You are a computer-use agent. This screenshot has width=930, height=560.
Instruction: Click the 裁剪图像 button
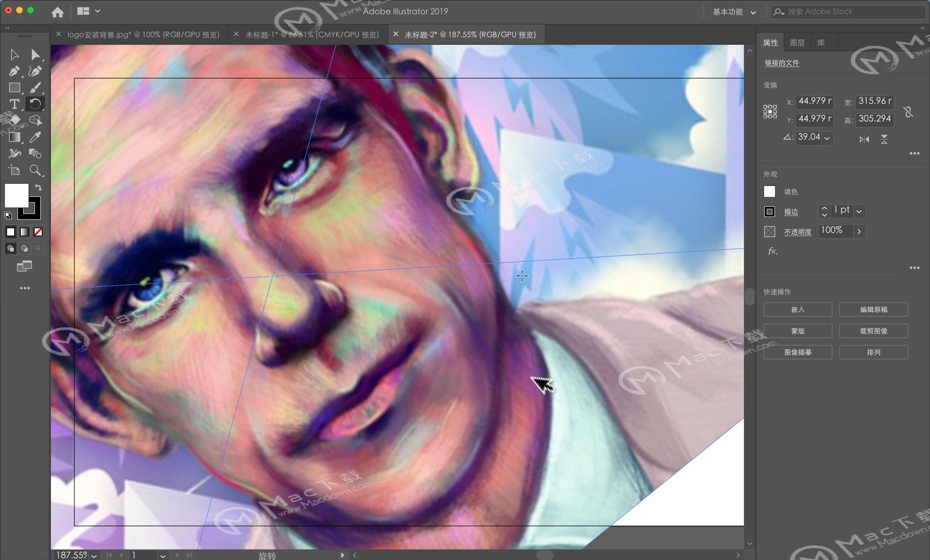coord(874,331)
